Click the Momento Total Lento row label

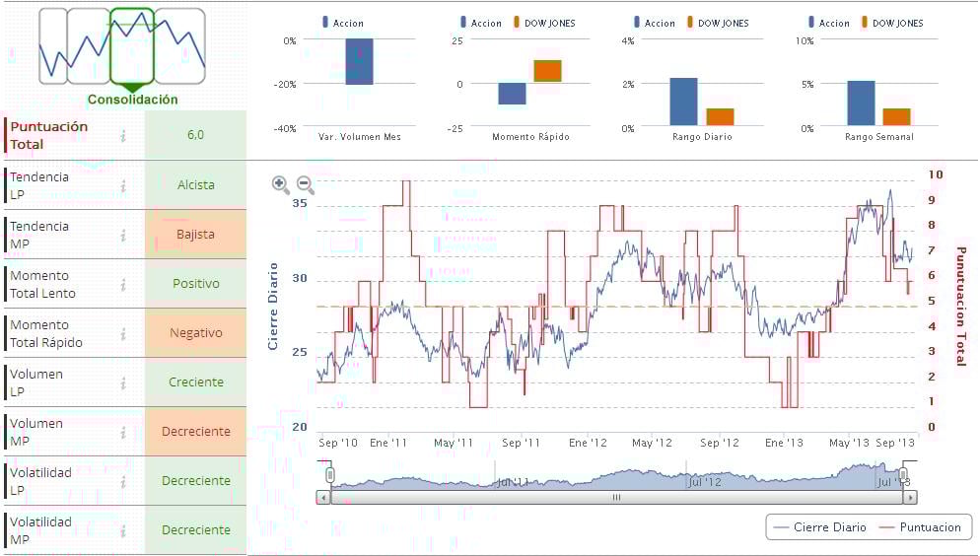click(x=42, y=284)
